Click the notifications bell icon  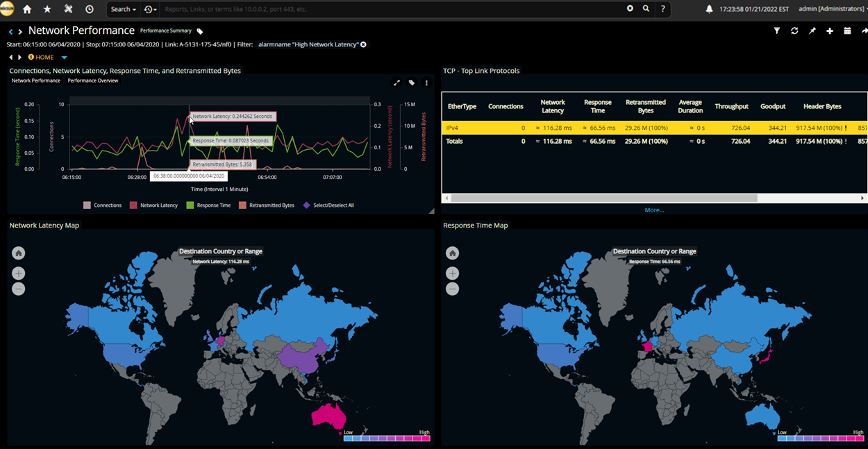coord(709,9)
